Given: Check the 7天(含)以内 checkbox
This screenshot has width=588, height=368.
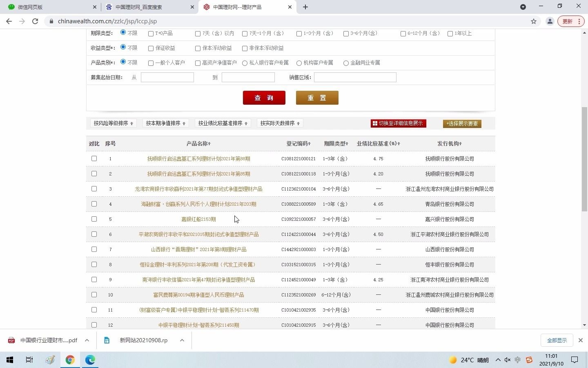Looking at the screenshot, I should (x=198, y=34).
